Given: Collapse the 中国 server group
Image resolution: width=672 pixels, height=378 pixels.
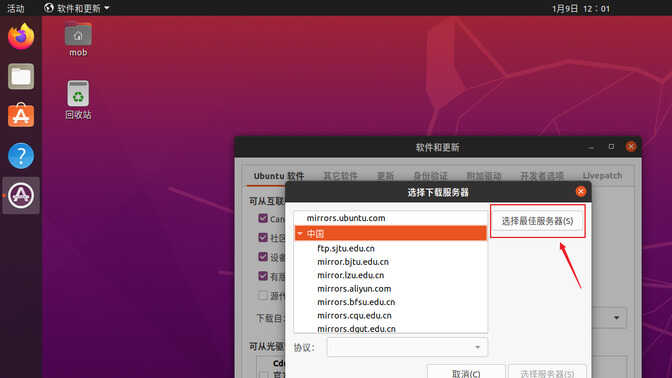Looking at the screenshot, I should [x=300, y=234].
